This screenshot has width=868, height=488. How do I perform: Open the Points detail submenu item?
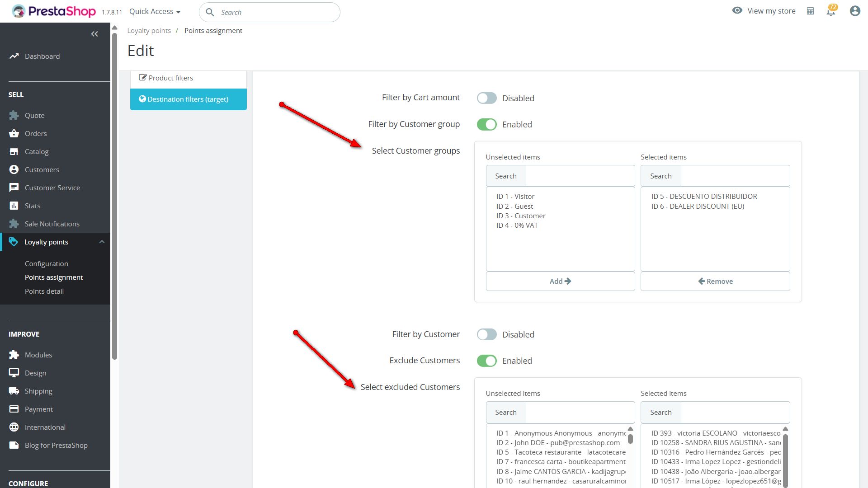coord(44,291)
